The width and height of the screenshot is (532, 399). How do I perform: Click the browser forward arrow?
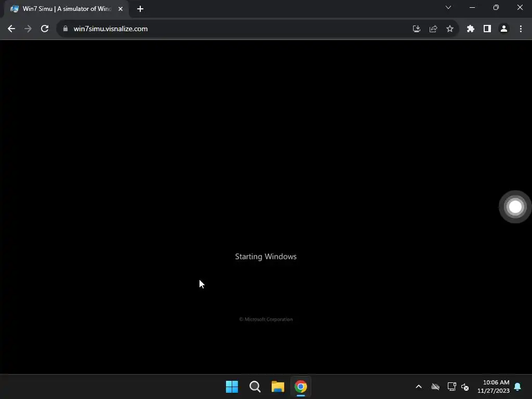[28, 29]
